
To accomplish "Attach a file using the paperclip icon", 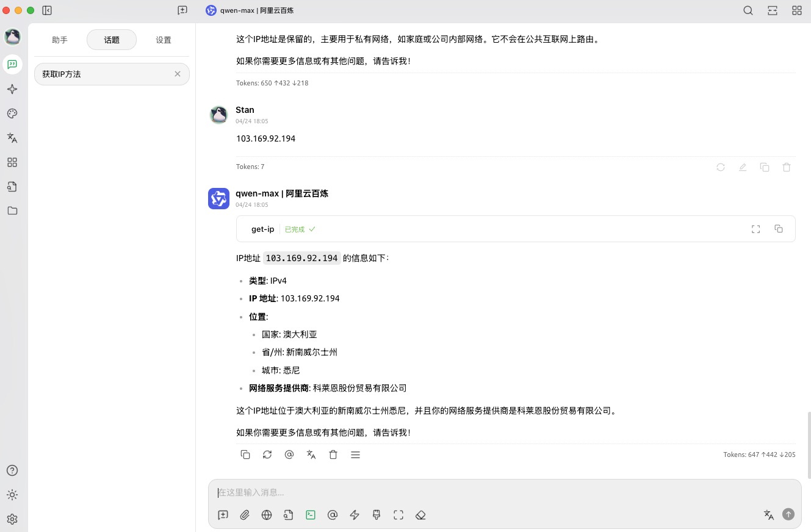I will (x=245, y=515).
